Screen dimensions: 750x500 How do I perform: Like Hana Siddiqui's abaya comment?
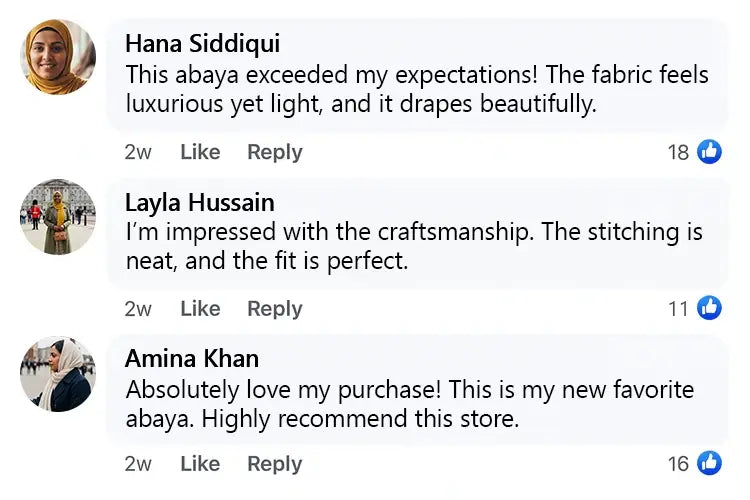click(200, 152)
